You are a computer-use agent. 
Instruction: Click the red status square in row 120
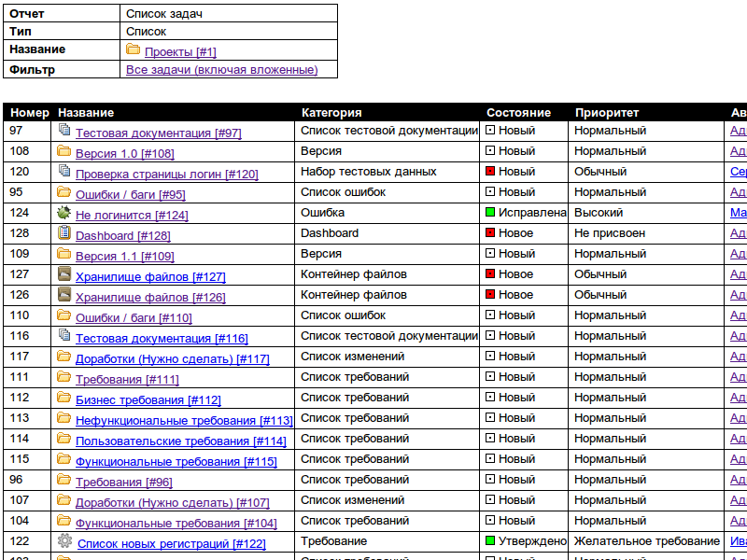pos(490,172)
